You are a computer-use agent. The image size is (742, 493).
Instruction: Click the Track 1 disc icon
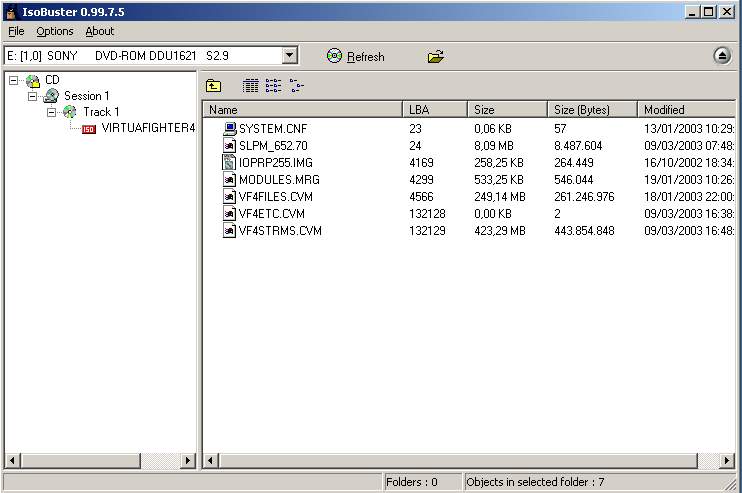[x=70, y=112]
